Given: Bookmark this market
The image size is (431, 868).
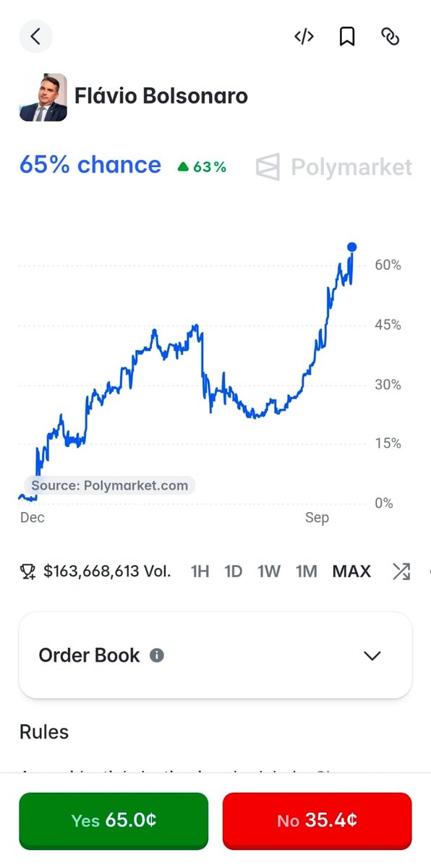Looking at the screenshot, I should click(347, 37).
